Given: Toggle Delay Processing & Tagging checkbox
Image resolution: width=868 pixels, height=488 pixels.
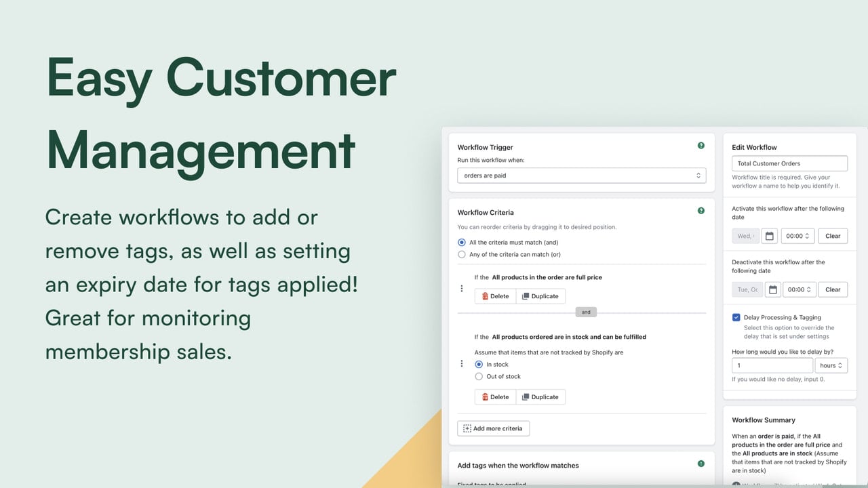Looking at the screenshot, I should pos(736,317).
